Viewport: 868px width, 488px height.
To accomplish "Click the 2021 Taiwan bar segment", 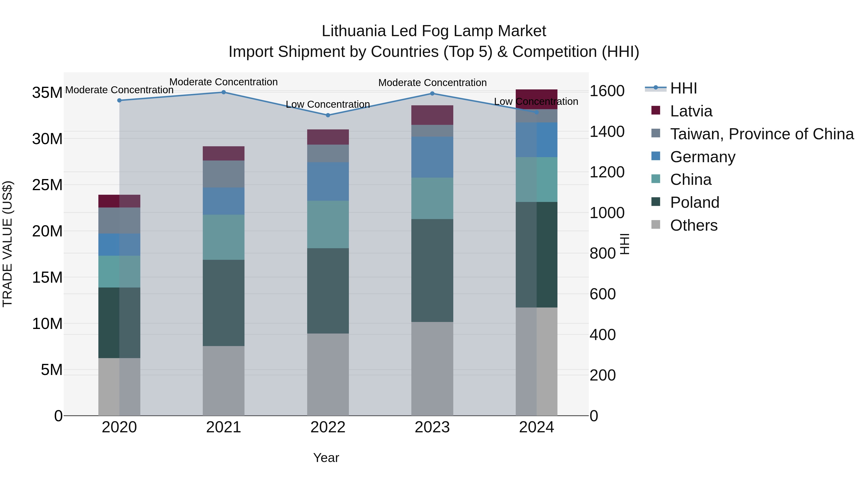I will coord(224,174).
